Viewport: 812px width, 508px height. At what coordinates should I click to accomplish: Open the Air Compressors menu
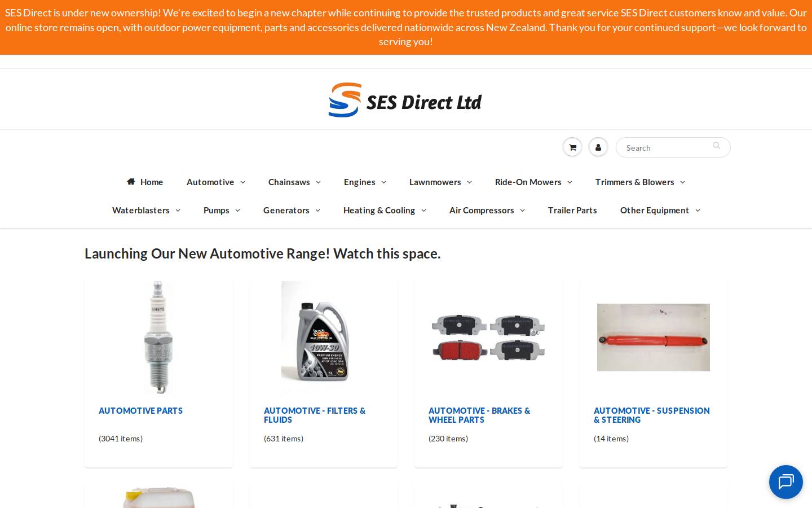pyautogui.click(x=482, y=210)
